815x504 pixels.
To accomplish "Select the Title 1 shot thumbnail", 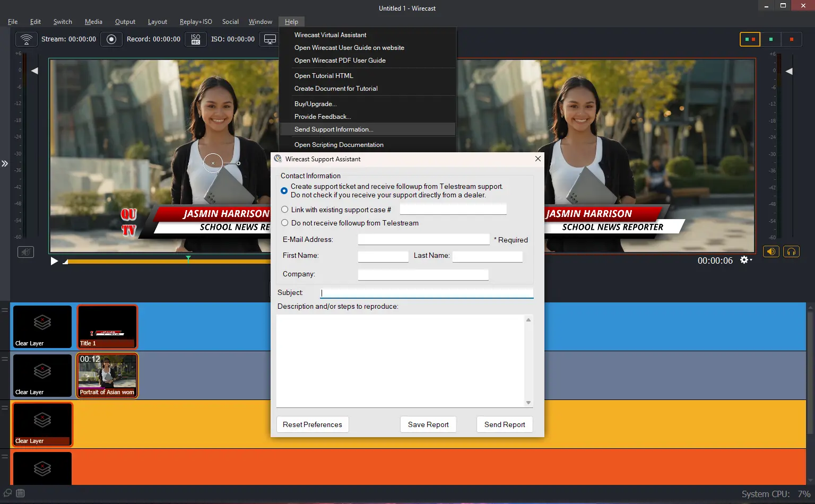I will coord(107,327).
